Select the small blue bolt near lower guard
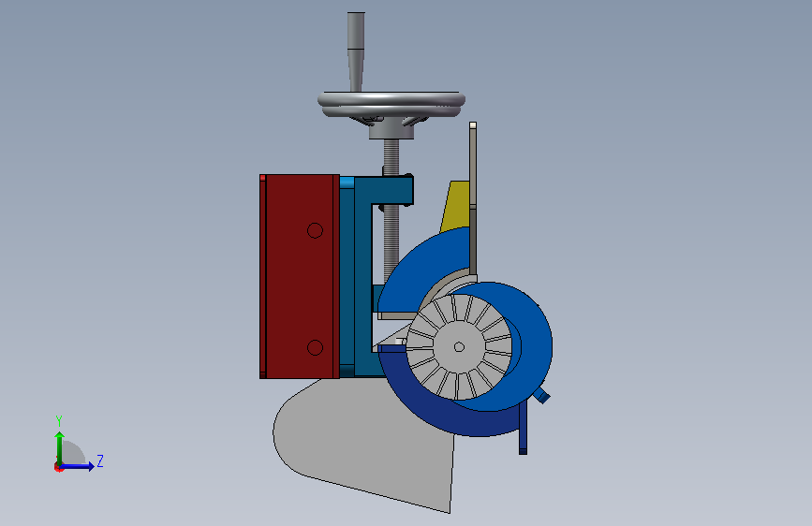 click(x=541, y=396)
